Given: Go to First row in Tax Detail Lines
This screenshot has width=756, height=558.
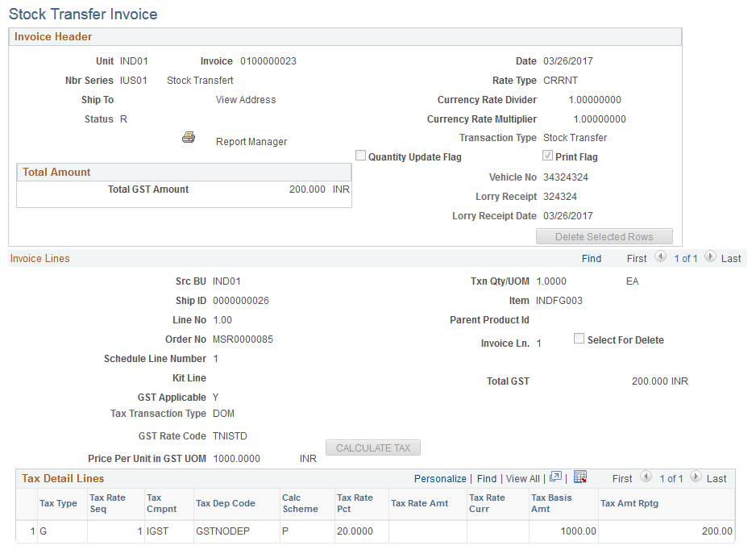Looking at the screenshot, I should [621, 477].
